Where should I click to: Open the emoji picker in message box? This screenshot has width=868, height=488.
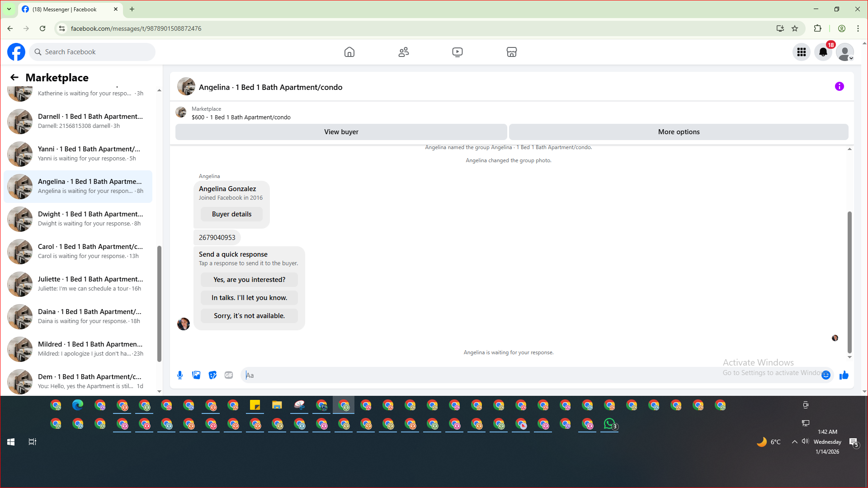826,375
